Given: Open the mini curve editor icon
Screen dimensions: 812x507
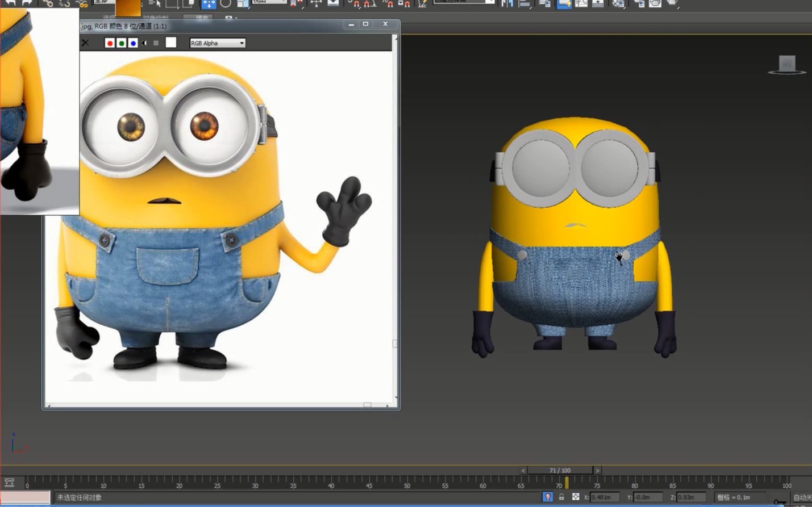Looking at the screenshot, I should [9, 483].
